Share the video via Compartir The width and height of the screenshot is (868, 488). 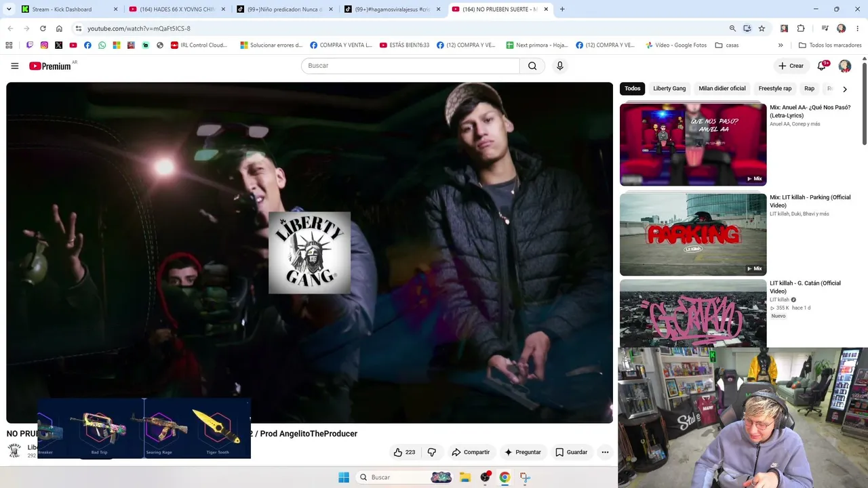pyautogui.click(x=471, y=452)
